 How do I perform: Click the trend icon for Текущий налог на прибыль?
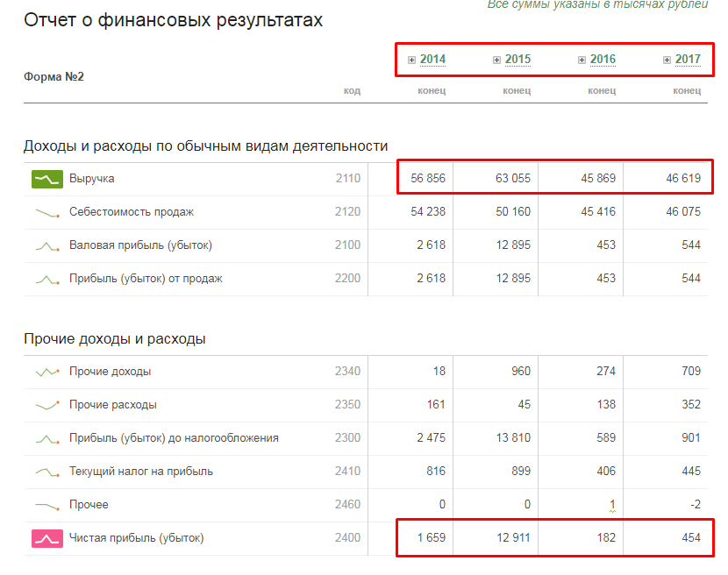[46, 472]
